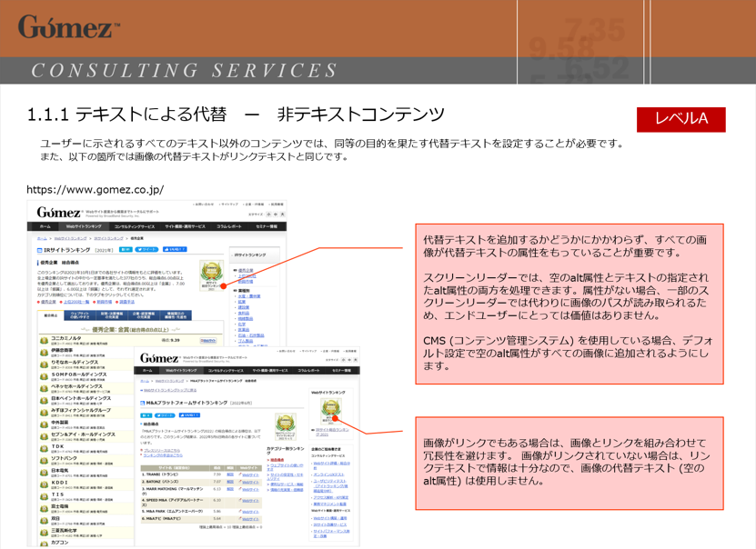The height and width of the screenshot is (549, 756).
Task: Click the medal icon beside 双日
Action: tap(44, 521)
